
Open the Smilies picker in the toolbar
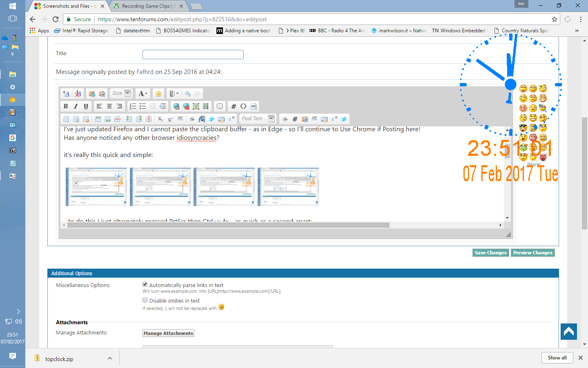click(x=158, y=94)
